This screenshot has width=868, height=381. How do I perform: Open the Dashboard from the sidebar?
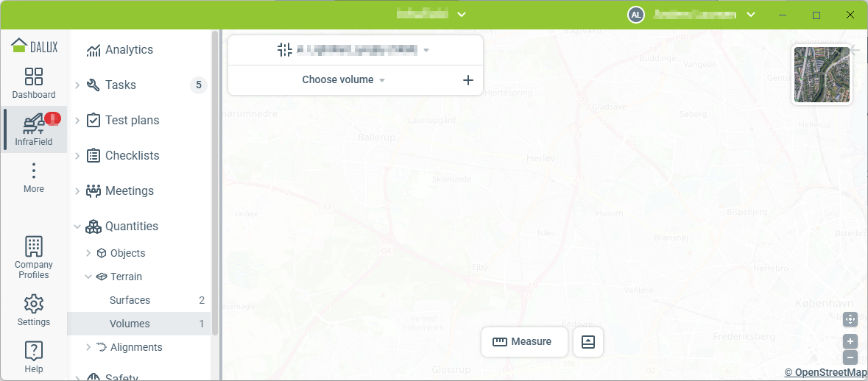pyautogui.click(x=34, y=83)
